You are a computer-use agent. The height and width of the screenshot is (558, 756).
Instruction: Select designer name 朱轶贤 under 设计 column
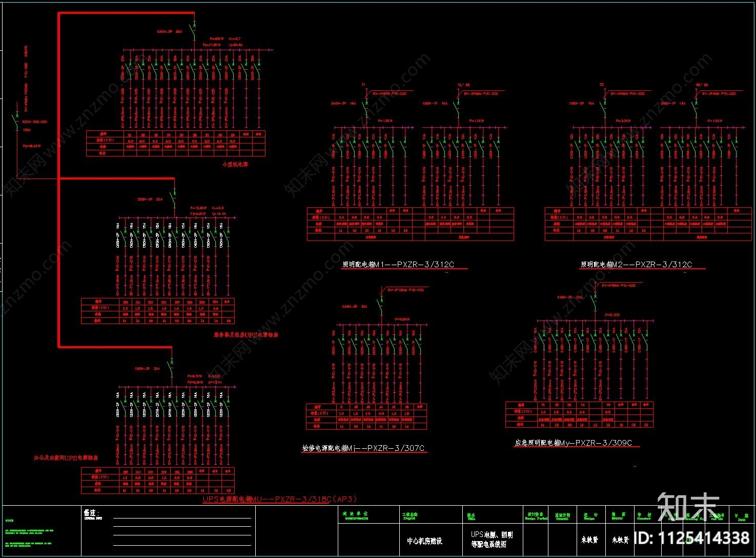[x=590, y=540]
